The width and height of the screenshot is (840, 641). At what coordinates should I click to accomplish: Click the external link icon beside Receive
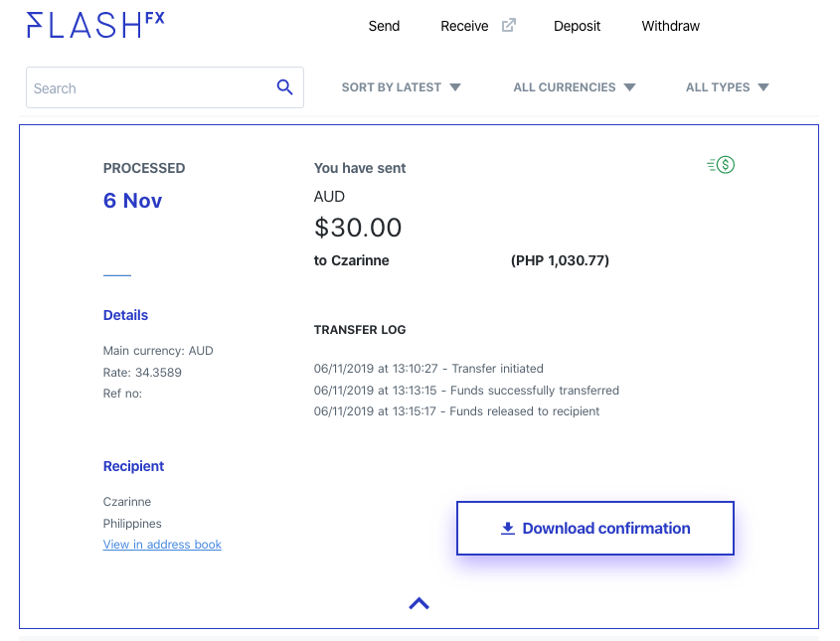(507, 25)
